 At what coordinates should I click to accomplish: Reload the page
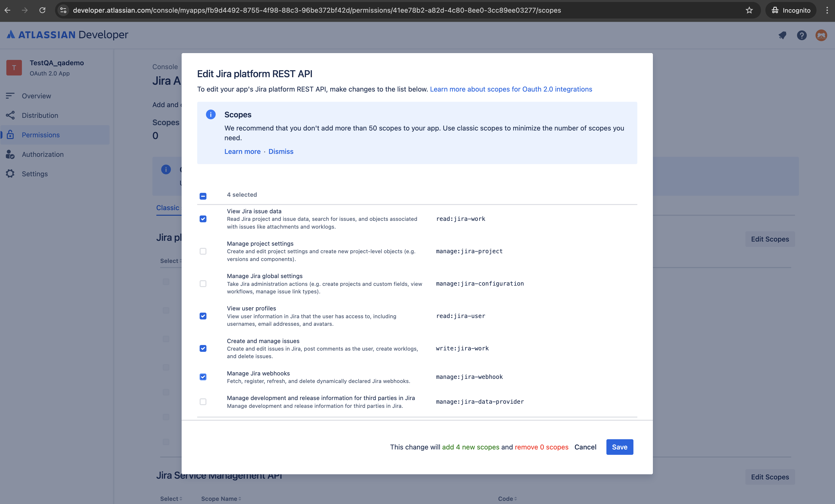click(42, 10)
